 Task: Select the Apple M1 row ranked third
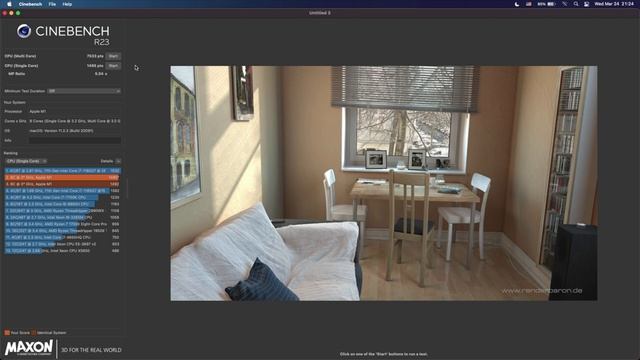pos(62,184)
